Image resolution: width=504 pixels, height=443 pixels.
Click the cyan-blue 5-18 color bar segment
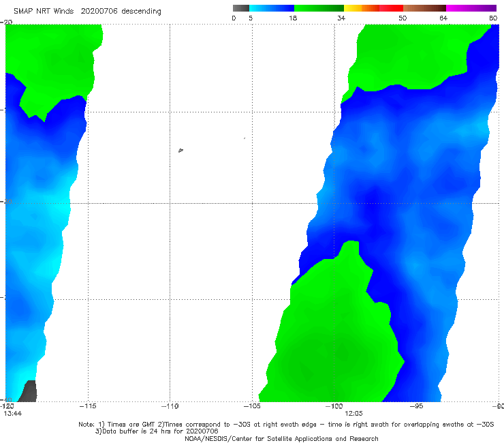coord(272,8)
